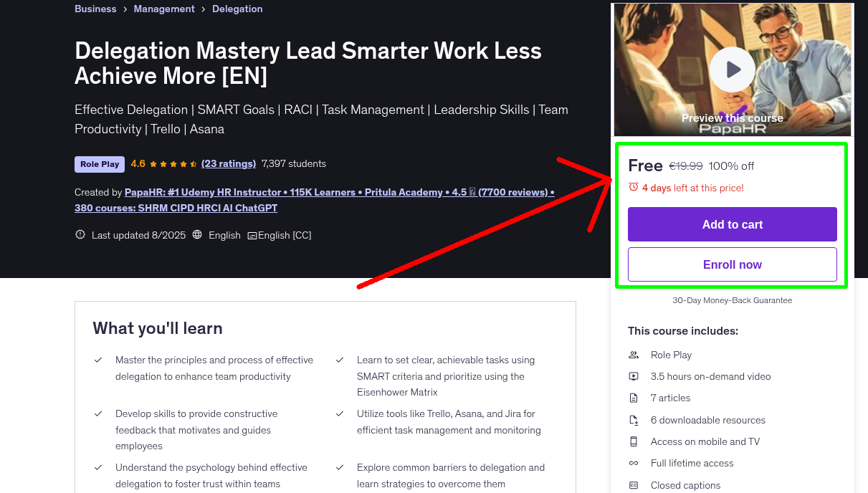Open the 23 ratings link

point(229,163)
